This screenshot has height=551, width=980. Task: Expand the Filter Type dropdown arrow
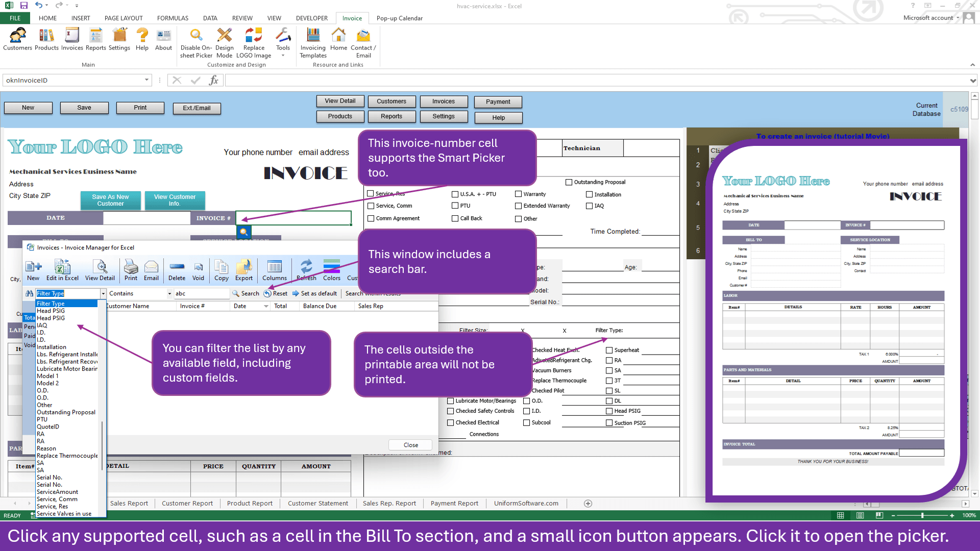[103, 294]
